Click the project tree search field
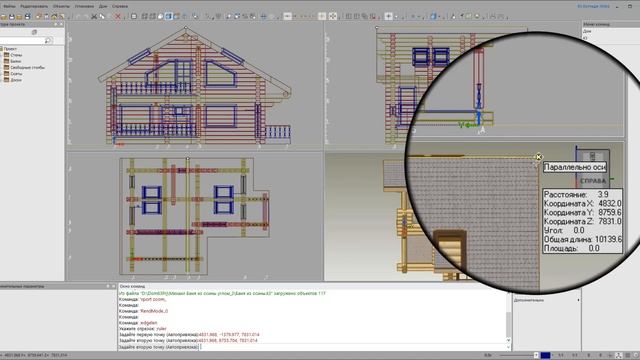 (x=22, y=40)
